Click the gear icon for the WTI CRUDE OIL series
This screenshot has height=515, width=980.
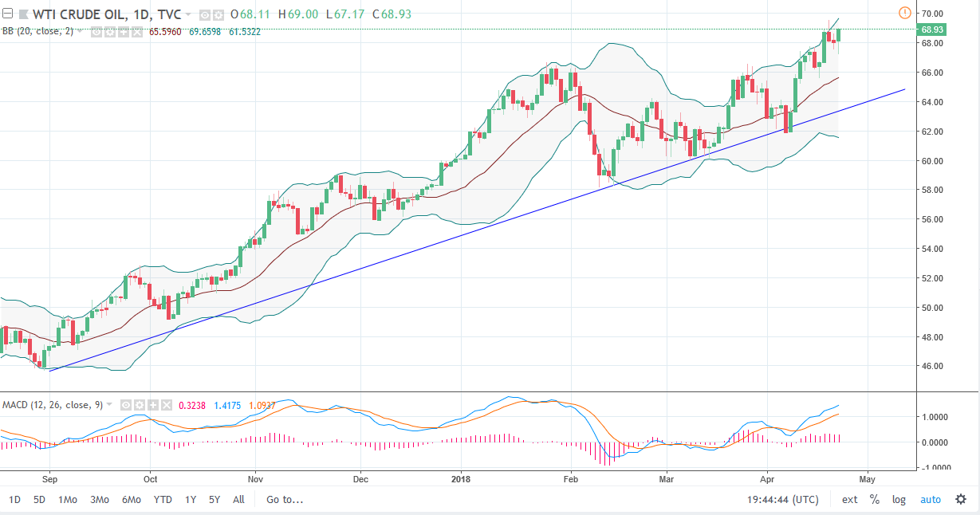218,14
